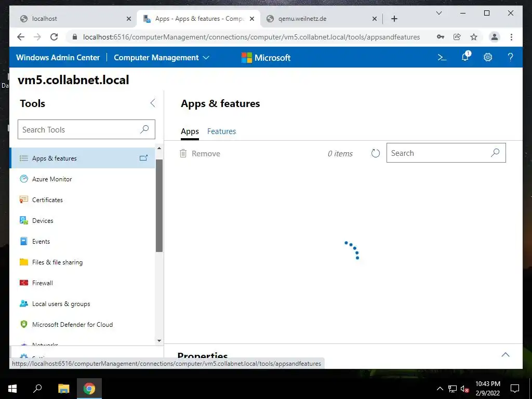Open the Chrome profile avatar icon

click(x=495, y=37)
